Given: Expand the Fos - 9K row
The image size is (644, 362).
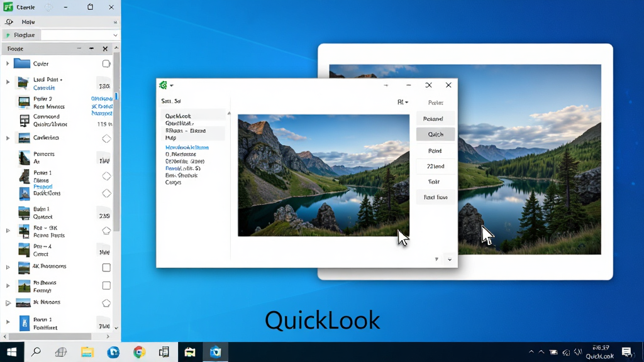Looking at the screenshot, I should pos(8,231).
